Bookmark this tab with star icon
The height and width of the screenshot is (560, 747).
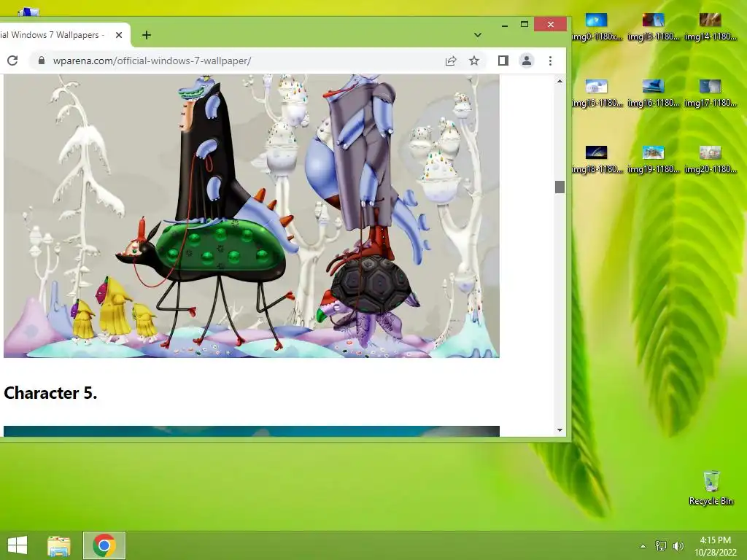point(474,61)
